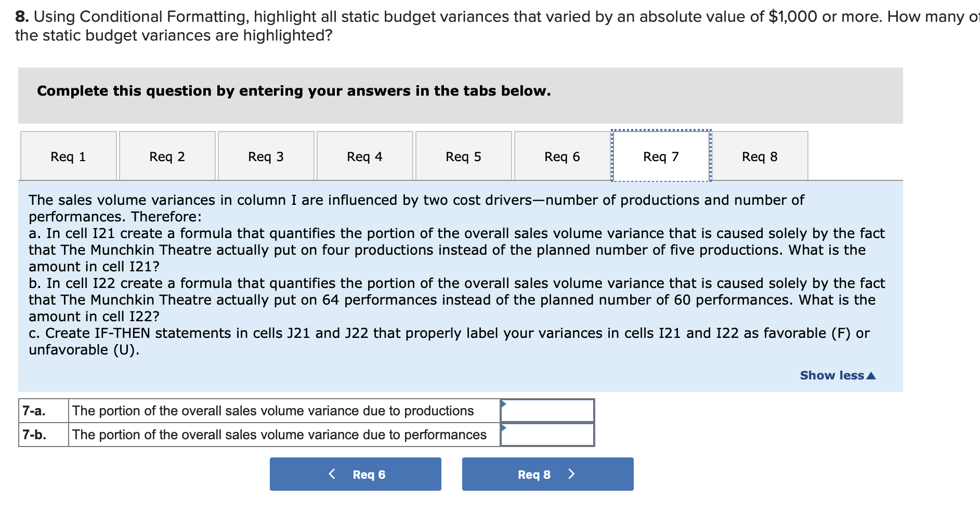The height and width of the screenshot is (525, 980).
Task: Click the forward chevron on Req 8 button
Action: 571,474
